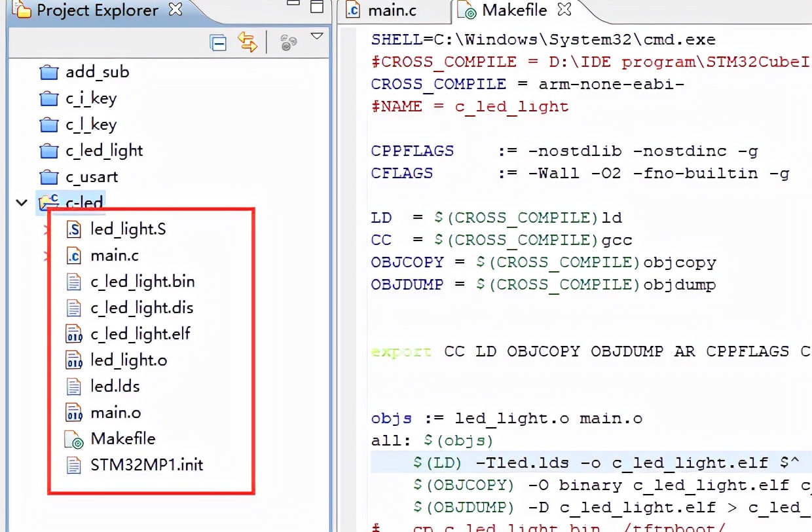Switch to the Makefile editor tab
The height and width of the screenshot is (532, 812).
[x=514, y=10]
